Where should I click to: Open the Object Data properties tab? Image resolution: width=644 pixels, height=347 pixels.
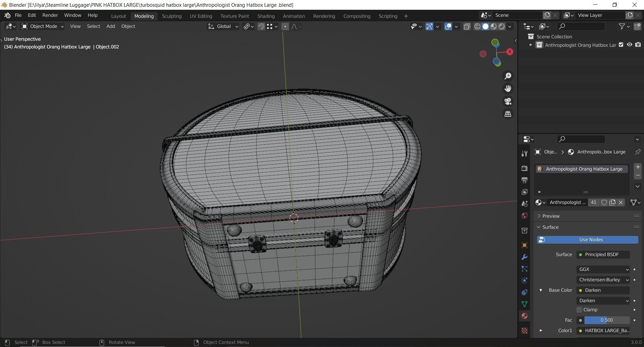coord(524,304)
